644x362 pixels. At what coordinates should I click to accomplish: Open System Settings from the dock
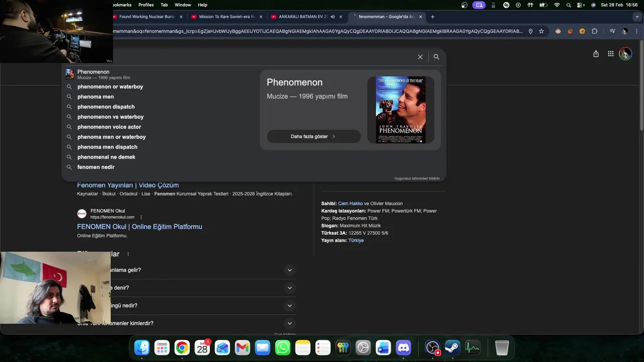coord(363,347)
